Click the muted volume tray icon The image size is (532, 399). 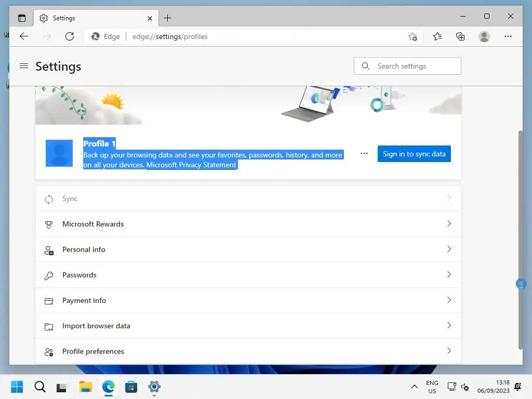pos(465,387)
